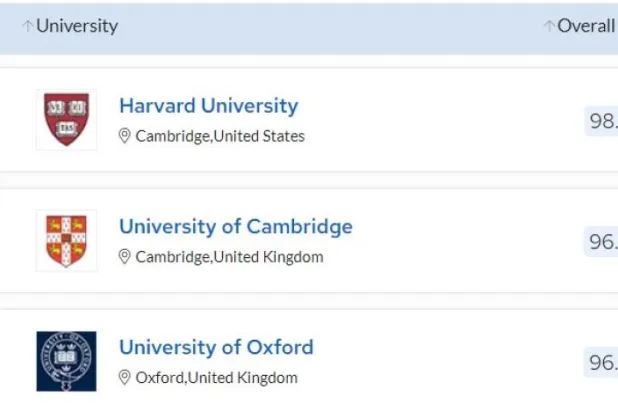618x412 pixels.
Task: Click the sort arrow beside Overall header
Action: pos(549,27)
